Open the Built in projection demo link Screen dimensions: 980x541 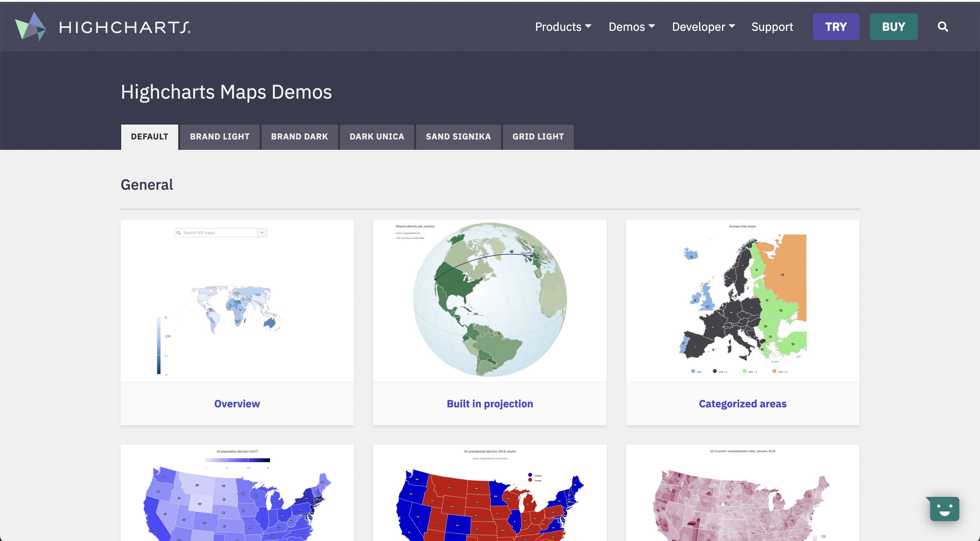pos(490,403)
